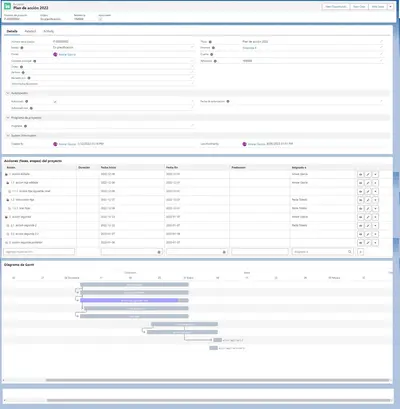This screenshot has height=409, width=400.
Task: Click topmost gray Gantt task bar
Action: tap(134, 285)
